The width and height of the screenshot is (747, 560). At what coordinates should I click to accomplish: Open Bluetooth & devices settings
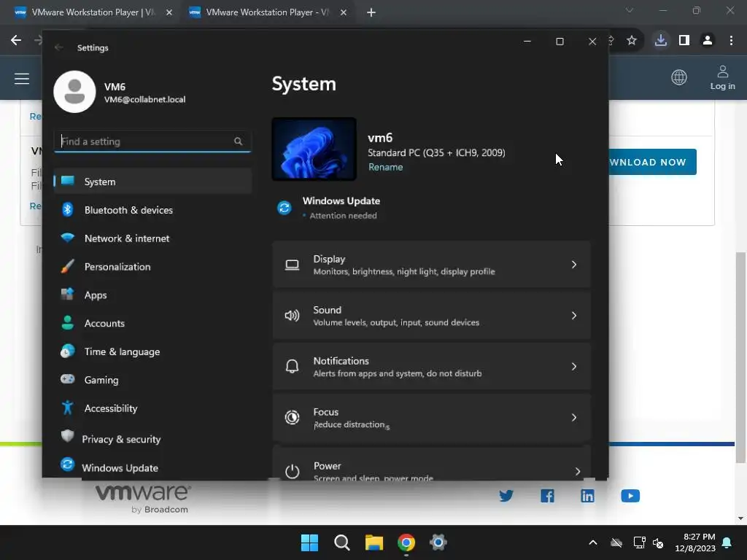pyautogui.click(x=152, y=210)
